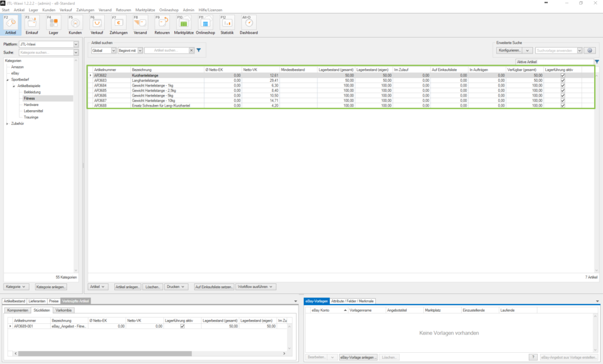
Task: Toggle Lagerführung aktiv checkbox for Langhantelstange
Action: tap(563, 81)
